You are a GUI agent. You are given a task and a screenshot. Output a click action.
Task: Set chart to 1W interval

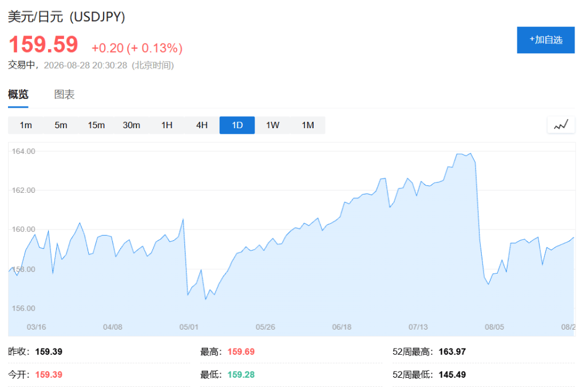coord(272,125)
